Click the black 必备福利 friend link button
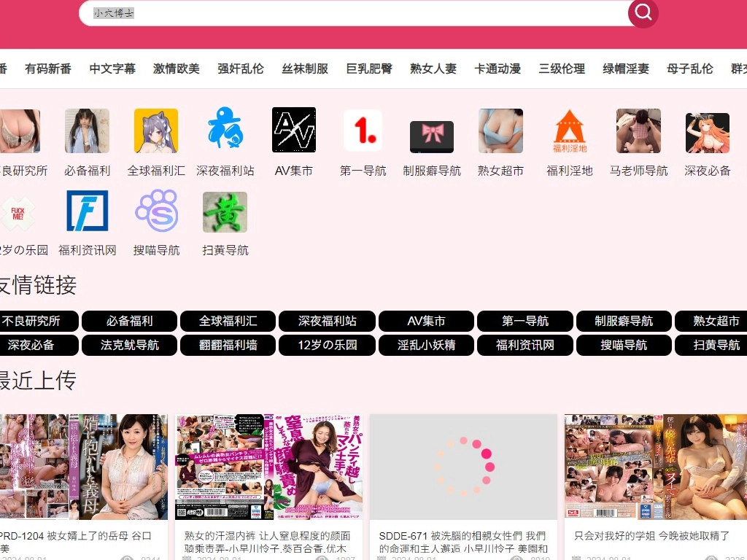This screenshot has width=747, height=560. [129, 321]
